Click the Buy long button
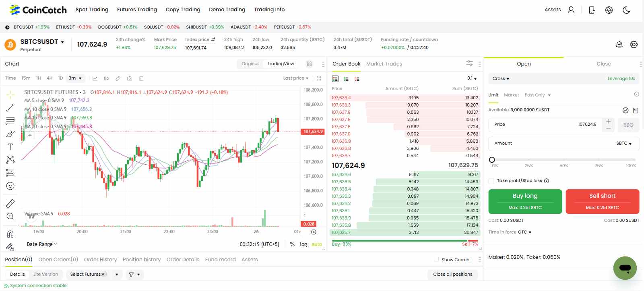644x291 pixels. click(x=525, y=201)
